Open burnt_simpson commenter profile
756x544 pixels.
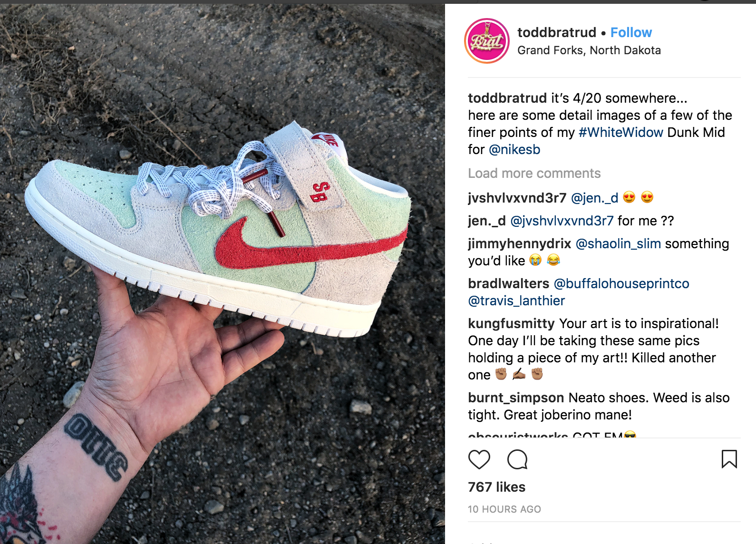click(x=516, y=398)
